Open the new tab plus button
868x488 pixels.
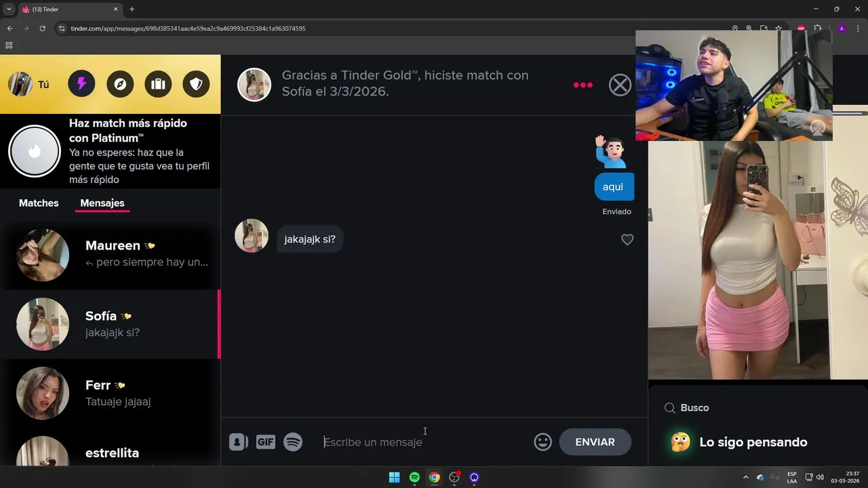(x=132, y=9)
